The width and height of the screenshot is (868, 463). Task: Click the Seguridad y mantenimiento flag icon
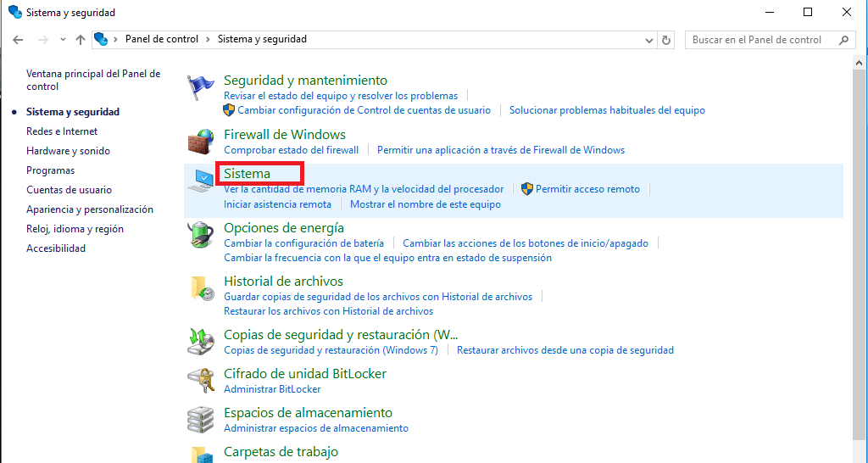tap(200, 87)
